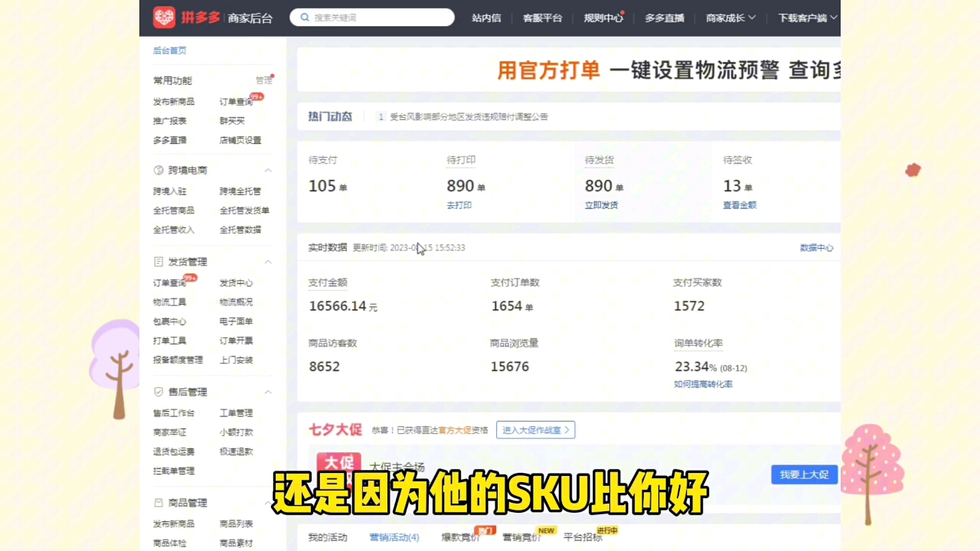The height and width of the screenshot is (551, 980).
Task: Switch to the 我的活动 tab
Action: pyautogui.click(x=328, y=537)
